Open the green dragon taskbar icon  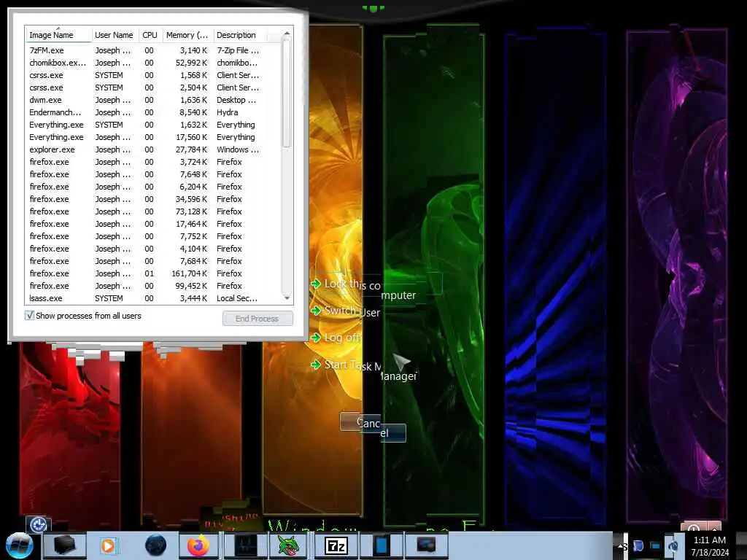click(287, 545)
